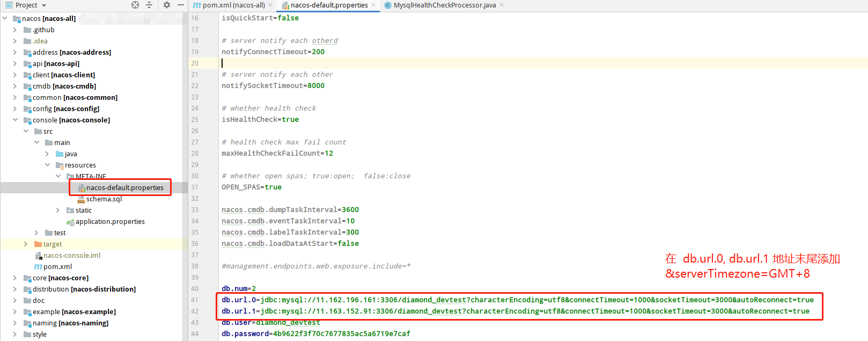Click the locate/scroll-from-source target icon
Viewport: 868px width, 341px height.
135,5
